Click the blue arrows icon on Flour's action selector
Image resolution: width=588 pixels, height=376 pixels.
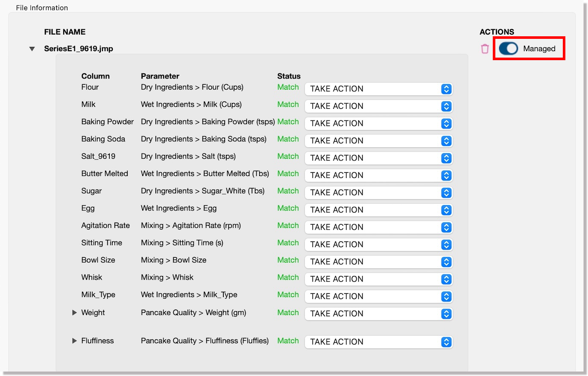446,89
